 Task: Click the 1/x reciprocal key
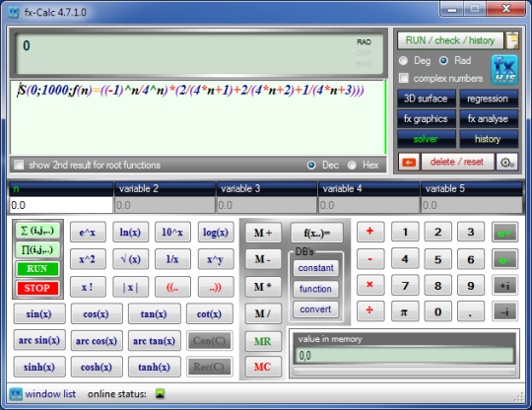coord(172,259)
